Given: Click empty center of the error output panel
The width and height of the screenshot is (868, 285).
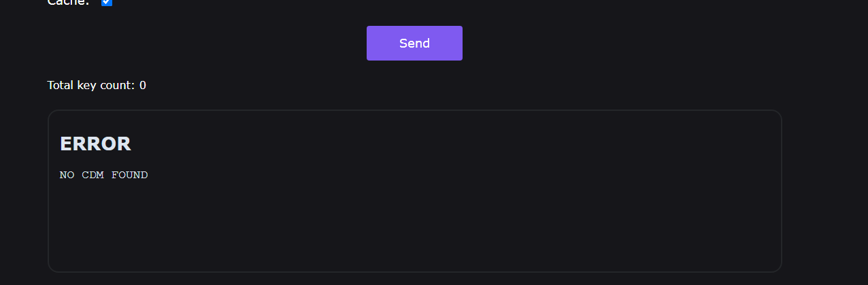Looking at the screenshot, I should coord(414,218).
